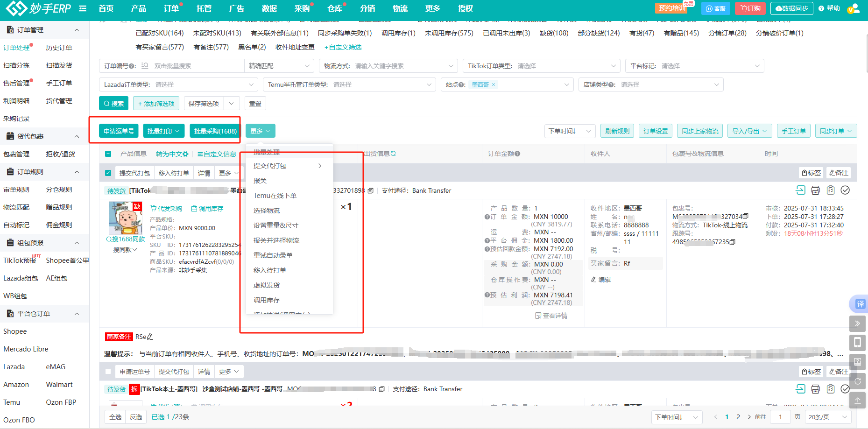Screen dimensions: 868x429
Task: Click the 批量采购(1688) button
Action: [215, 131]
